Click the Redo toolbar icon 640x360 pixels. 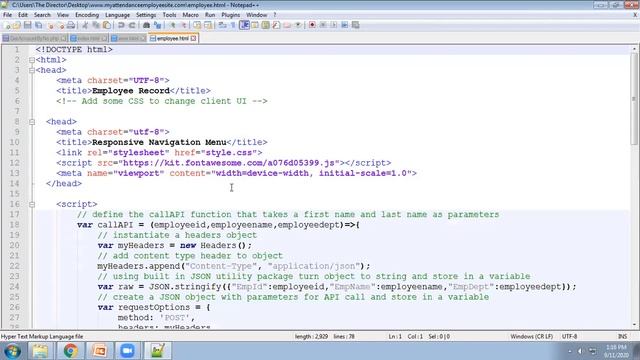(x=132, y=25)
